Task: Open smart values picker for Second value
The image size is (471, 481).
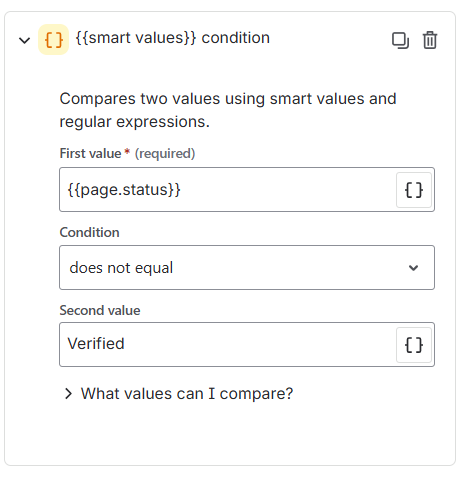Action: 414,345
